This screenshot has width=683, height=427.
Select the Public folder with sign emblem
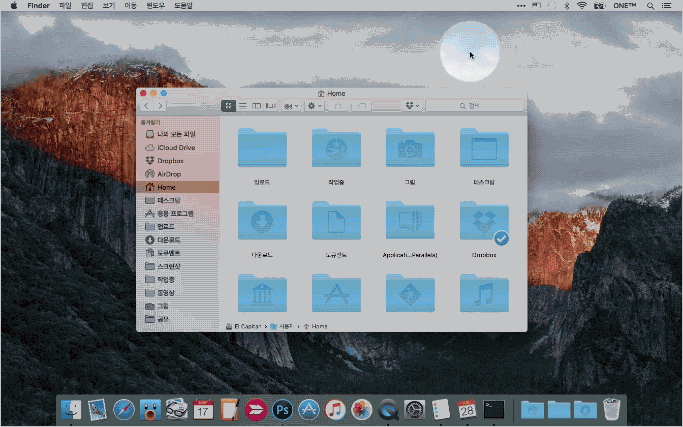tap(410, 294)
